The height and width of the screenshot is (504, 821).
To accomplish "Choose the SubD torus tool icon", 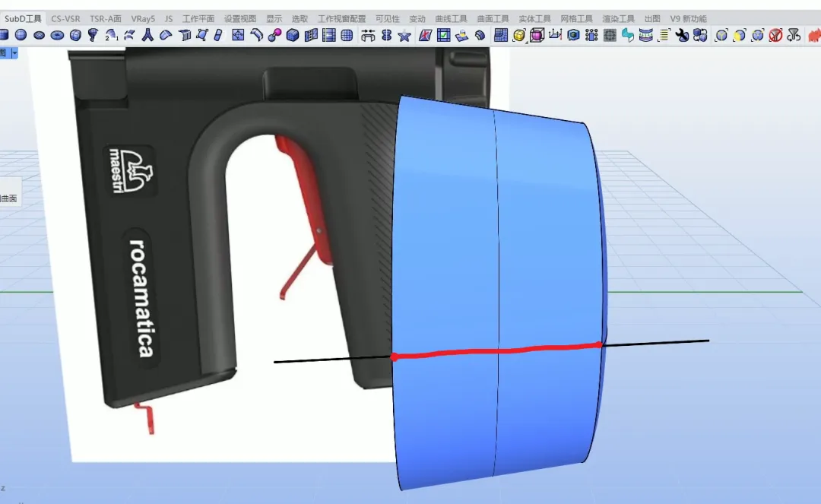I will pos(58,35).
